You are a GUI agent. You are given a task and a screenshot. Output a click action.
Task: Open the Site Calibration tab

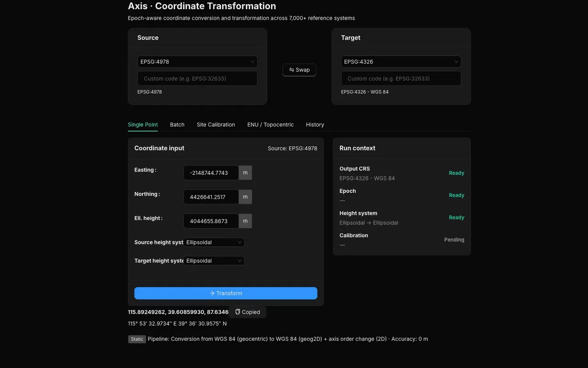click(216, 125)
